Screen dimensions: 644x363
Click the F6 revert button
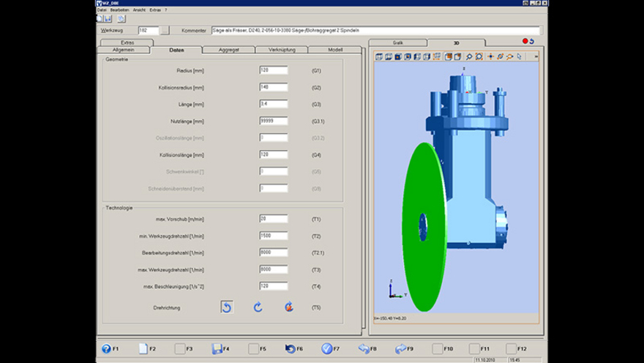coord(294,348)
